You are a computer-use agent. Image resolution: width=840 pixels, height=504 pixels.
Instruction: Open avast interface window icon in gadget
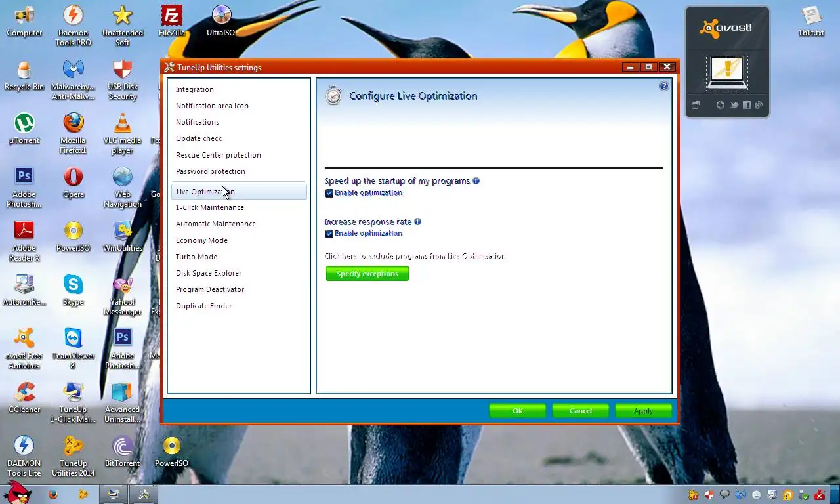[x=696, y=105]
